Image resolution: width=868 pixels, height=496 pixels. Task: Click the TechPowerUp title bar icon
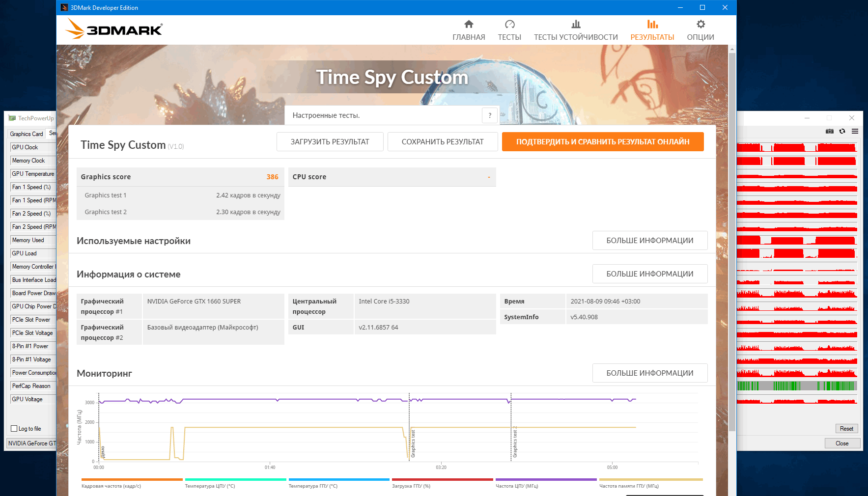pyautogui.click(x=12, y=118)
